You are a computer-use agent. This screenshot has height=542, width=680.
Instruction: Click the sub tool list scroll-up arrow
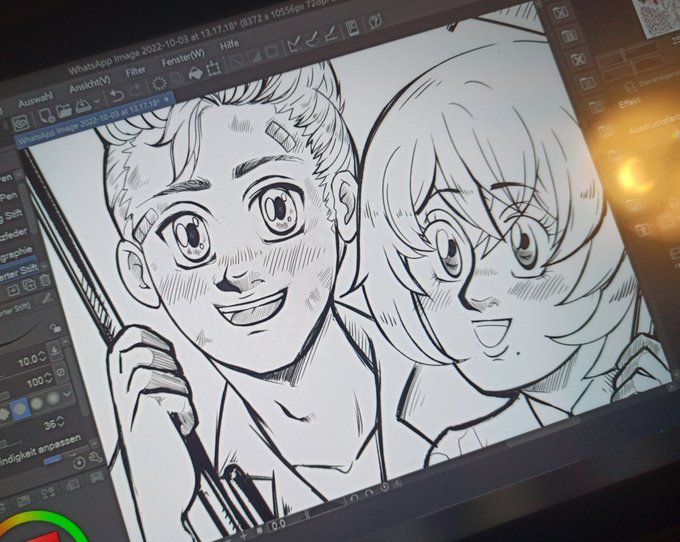coord(19,174)
